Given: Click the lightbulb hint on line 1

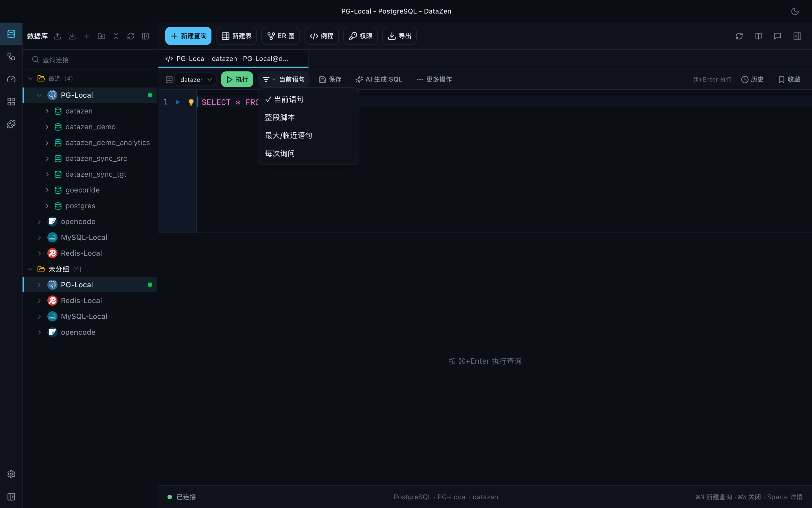Looking at the screenshot, I should point(191,102).
